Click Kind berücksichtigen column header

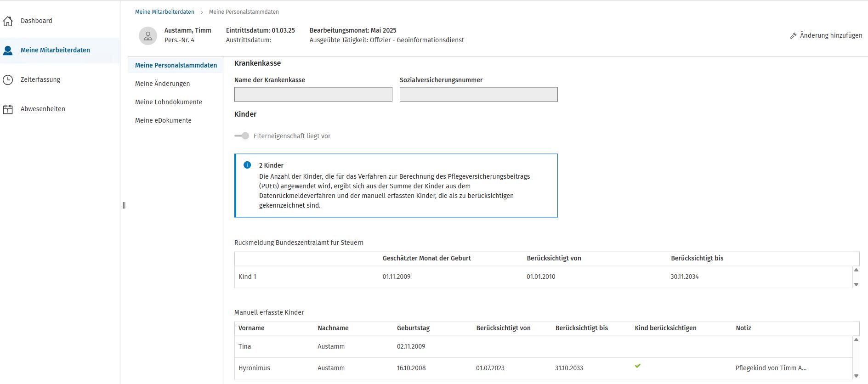click(x=666, y=328)
